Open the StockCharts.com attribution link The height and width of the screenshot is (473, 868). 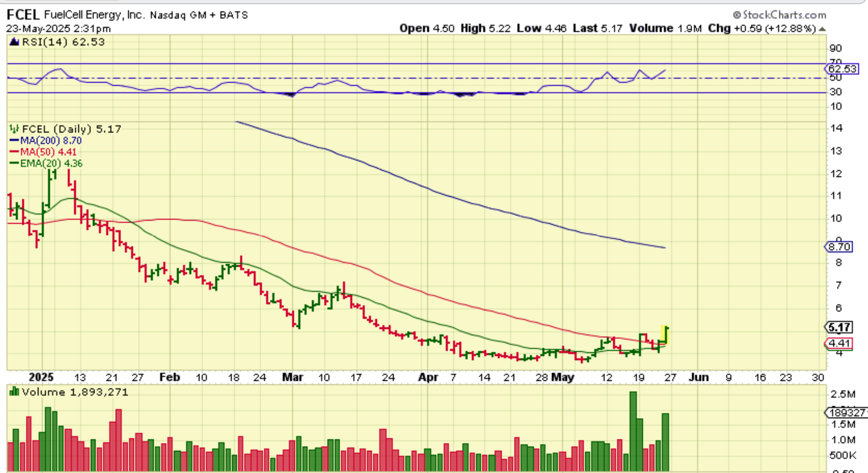[784, 15]
